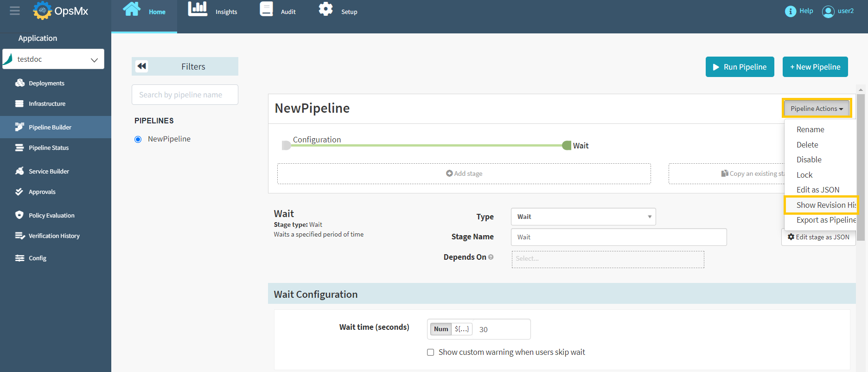Click the Run Pipeline button
The width and height of the screenshot is (868, 372).
[x=740, y=67]
